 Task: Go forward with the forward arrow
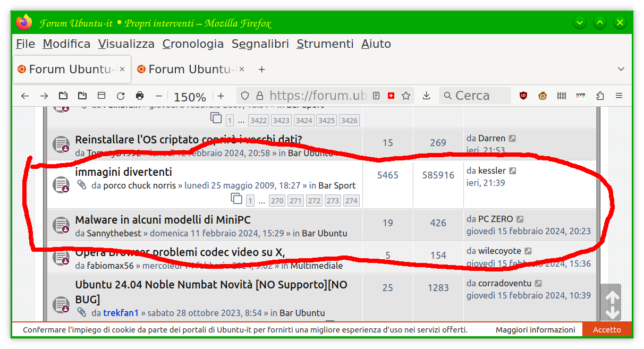(x=44, y=96)
